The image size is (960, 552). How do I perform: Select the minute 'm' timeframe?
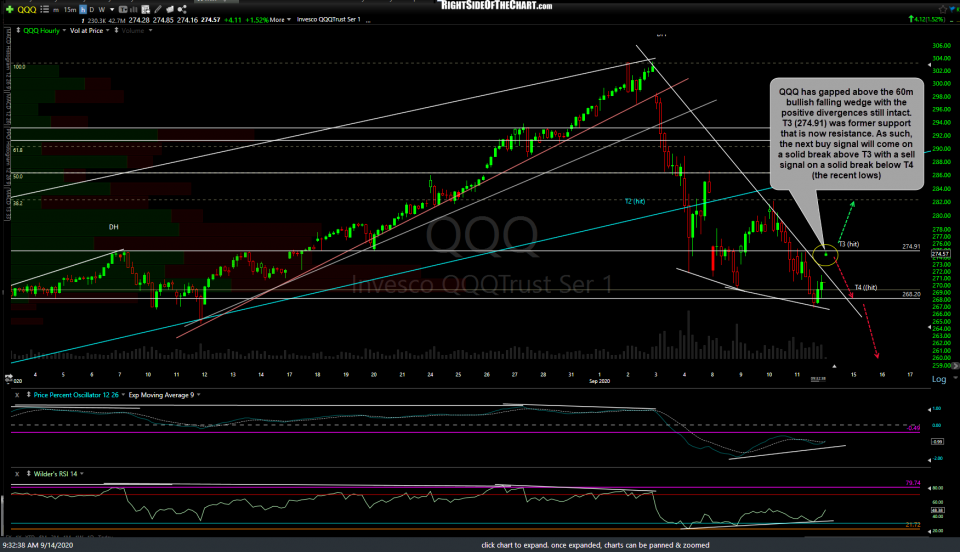(x=56, y=10)
